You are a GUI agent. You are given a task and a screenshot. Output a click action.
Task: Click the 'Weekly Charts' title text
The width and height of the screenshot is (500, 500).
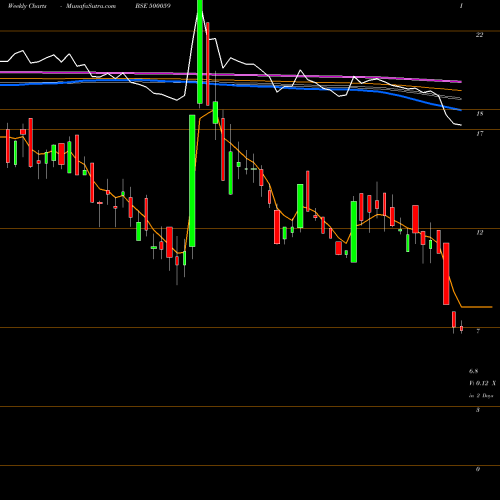click(x=27, y=6)
